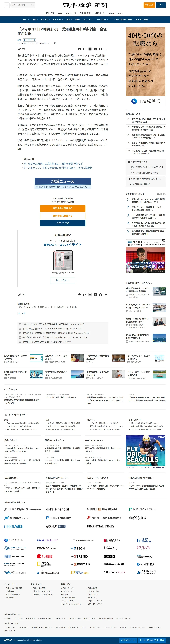Image resolution: width=170 pixels, height=644 pixels.
Task: Share to X via bottom icon
Action: coord(95,295)
